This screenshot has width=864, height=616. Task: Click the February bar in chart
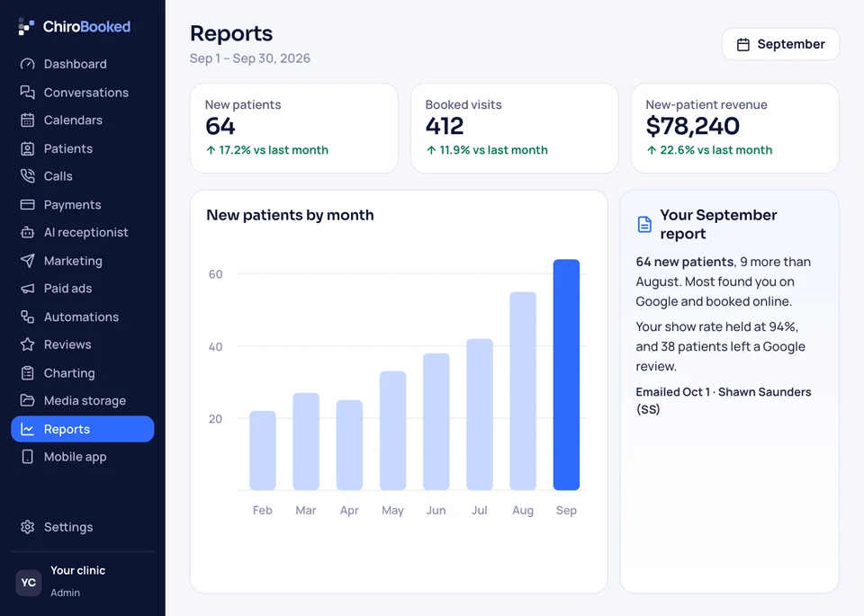coord(263,451)
